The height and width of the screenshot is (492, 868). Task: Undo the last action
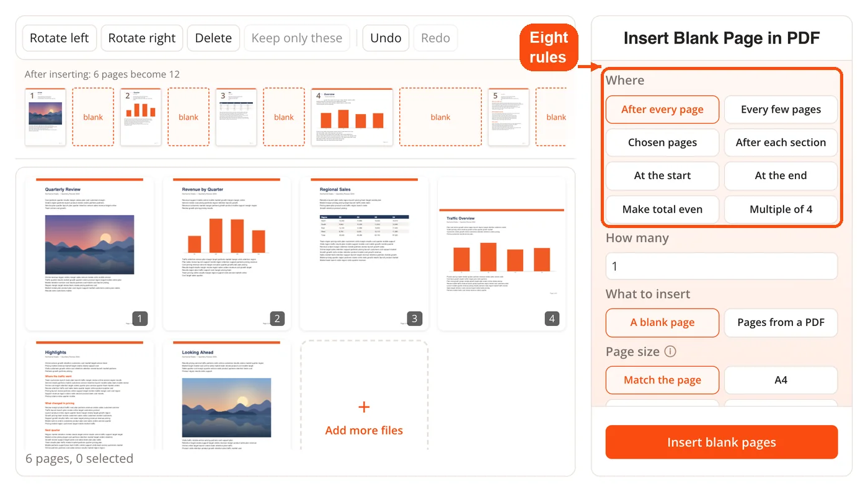point(386,38)
